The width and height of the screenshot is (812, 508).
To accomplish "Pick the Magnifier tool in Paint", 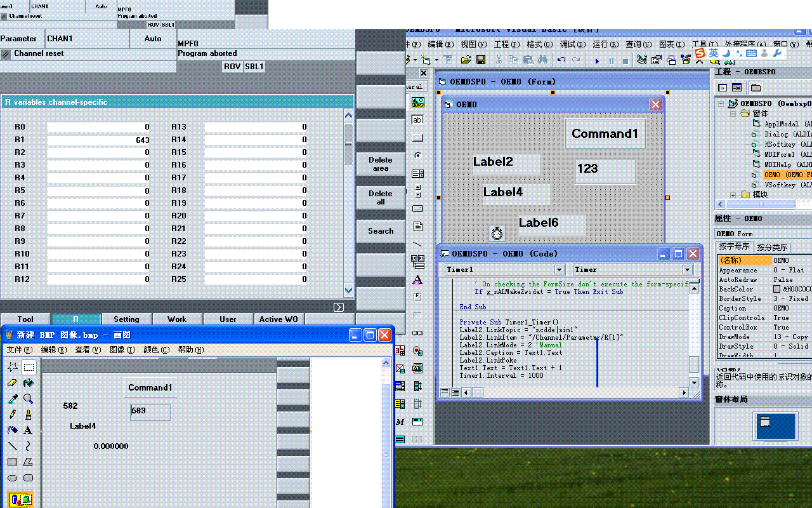I will pyautogui.click(x=29, y=399).
